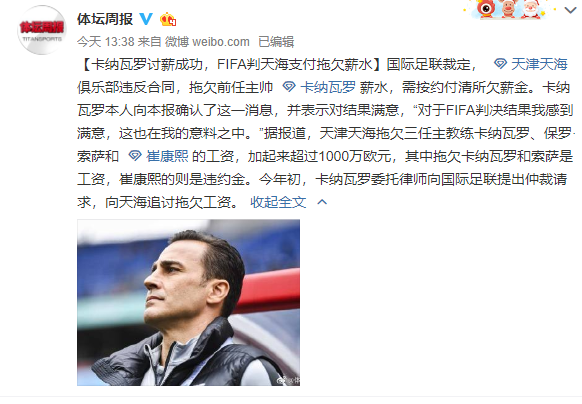Click the super-topic icon before 卡纳瓦罗

click(x=289, y=87)
